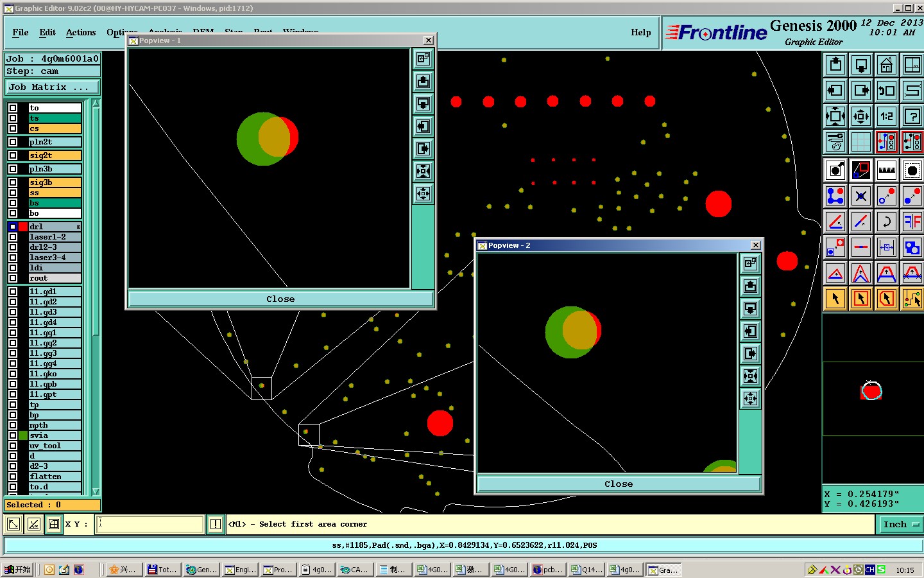Toggle the grid display icon
The height and width of the screenshot is (578, 924).
point(861,142)
